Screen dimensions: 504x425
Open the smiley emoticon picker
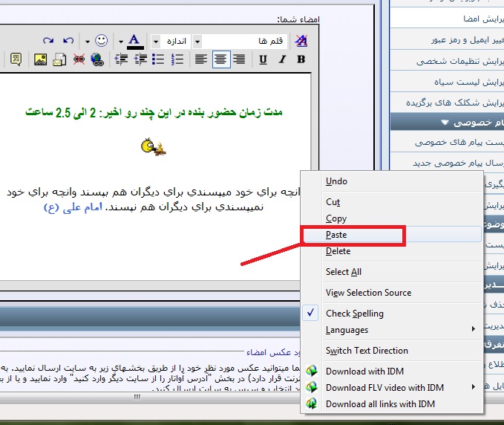click(102, 40)
